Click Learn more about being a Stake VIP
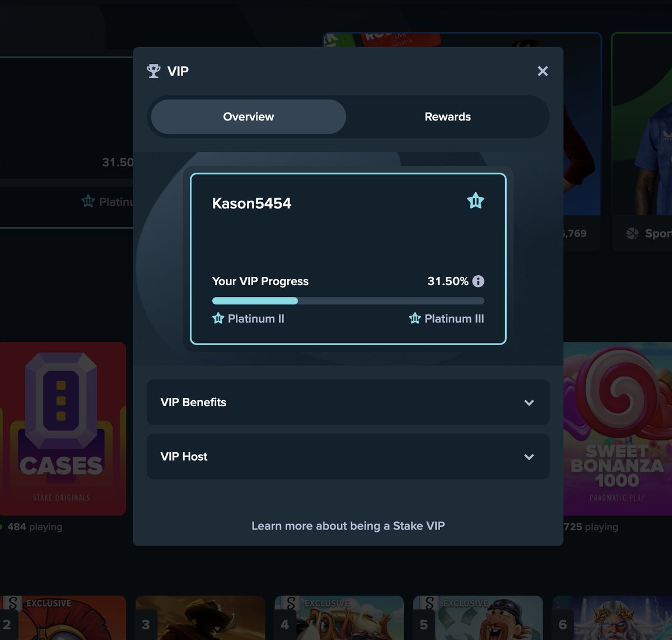Screen dimensions: 672x640 point(348,526)
